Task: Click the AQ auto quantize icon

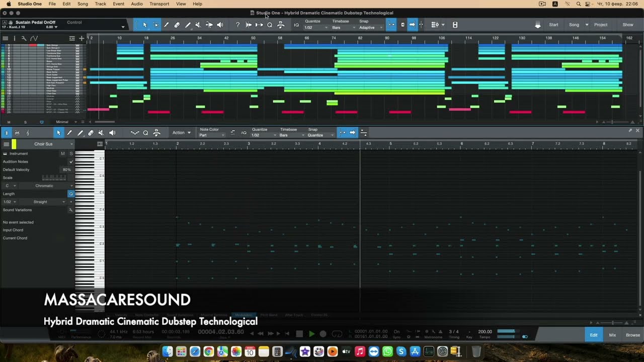Action: 244,133
